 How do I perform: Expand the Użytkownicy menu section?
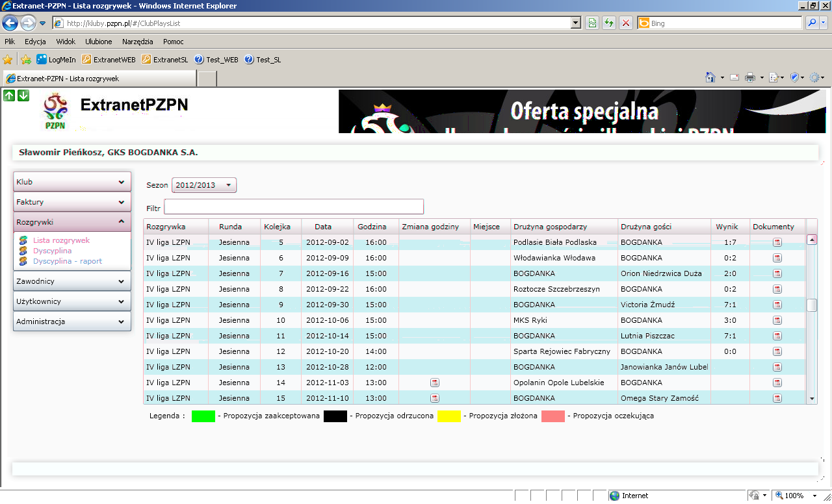pyautogui.click(x=72, y=301)
